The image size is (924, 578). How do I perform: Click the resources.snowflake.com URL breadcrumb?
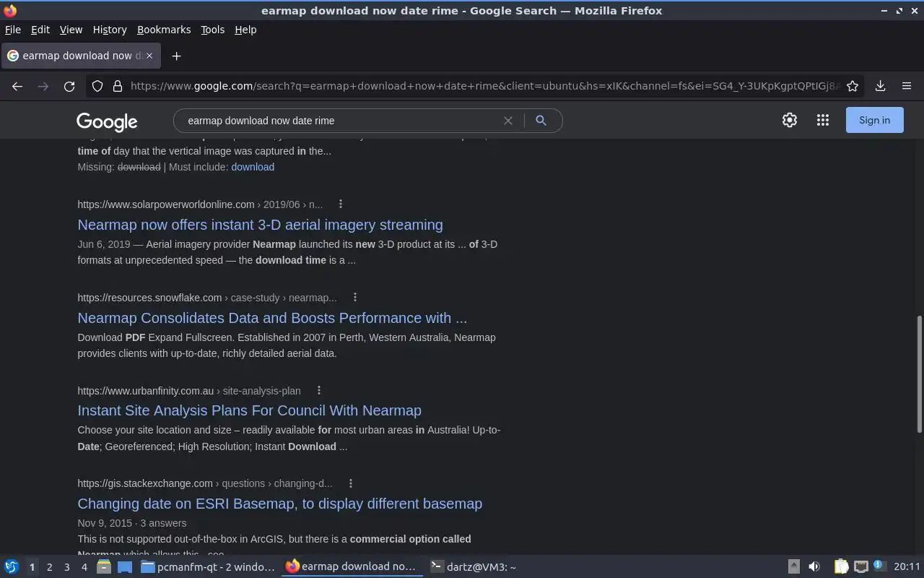click(207, 298)
